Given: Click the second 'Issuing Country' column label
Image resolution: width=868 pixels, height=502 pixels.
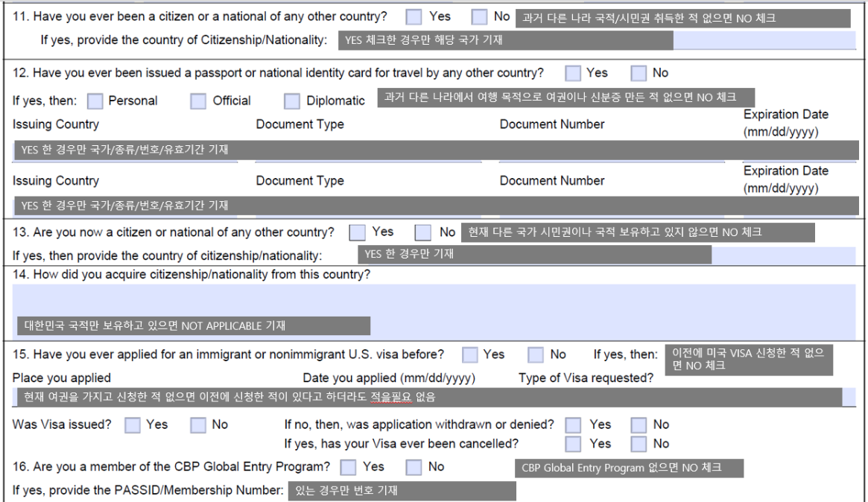Looking at the screenshot, I should click(x=55, y=181).
